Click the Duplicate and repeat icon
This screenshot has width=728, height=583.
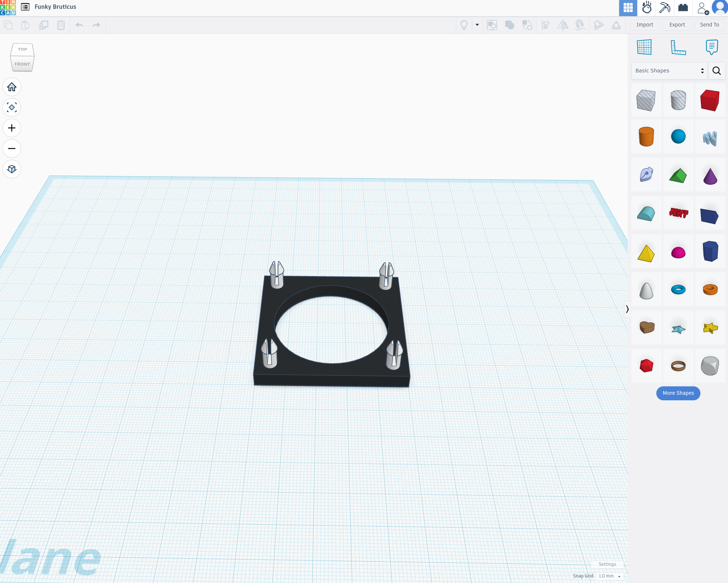click(x=43, y=25)
